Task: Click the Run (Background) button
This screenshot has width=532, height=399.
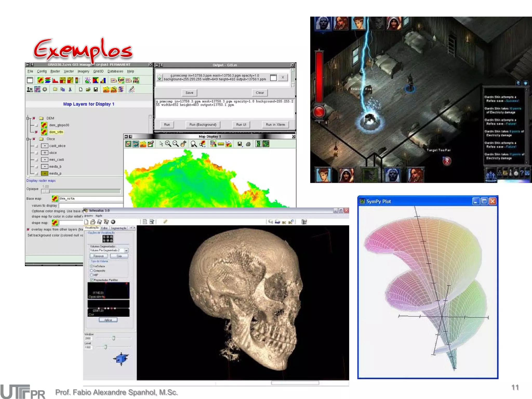Action: click(203, 125)
